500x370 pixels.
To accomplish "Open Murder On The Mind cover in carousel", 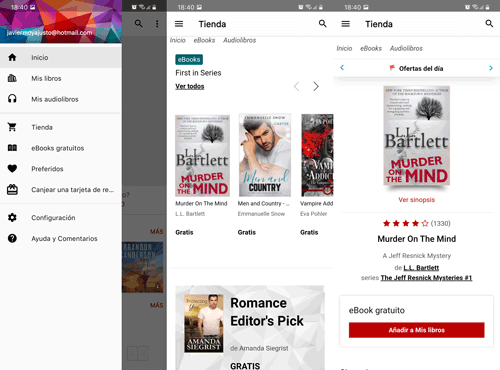I will click(x=202, y=155).
